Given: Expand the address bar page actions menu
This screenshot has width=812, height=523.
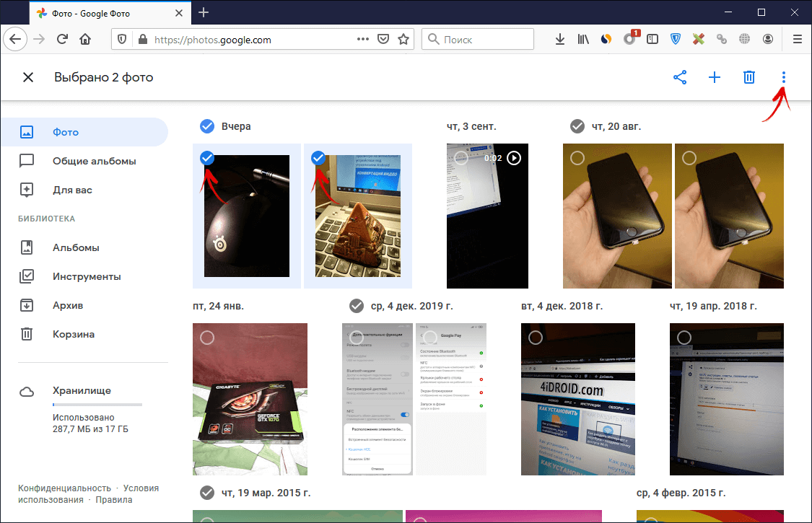Looking at the screenshot, I should pyautogui.click(x=363, y=40).
